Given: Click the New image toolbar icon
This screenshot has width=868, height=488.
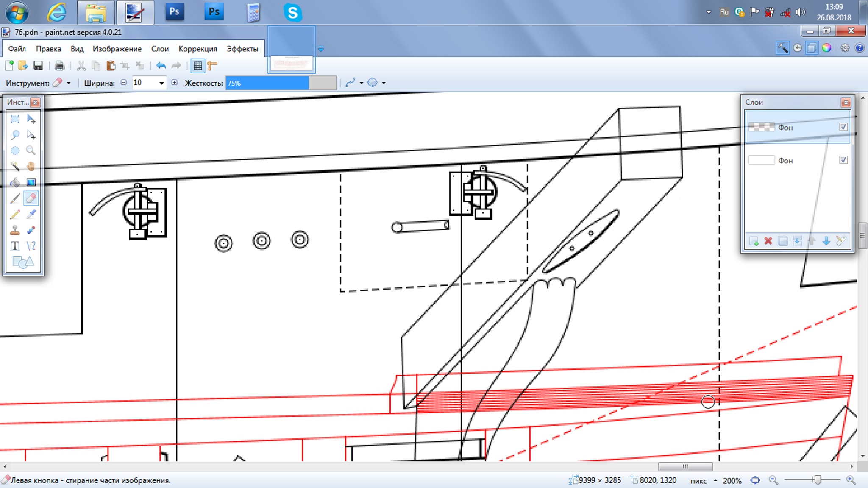Looking at the screenshot, I should click(9, 65).
